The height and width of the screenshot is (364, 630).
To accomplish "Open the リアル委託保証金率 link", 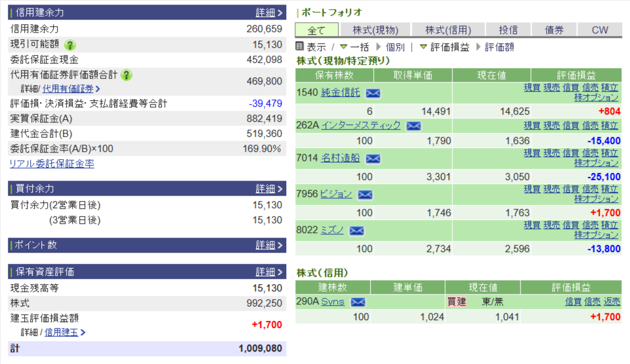I will 52,164.
